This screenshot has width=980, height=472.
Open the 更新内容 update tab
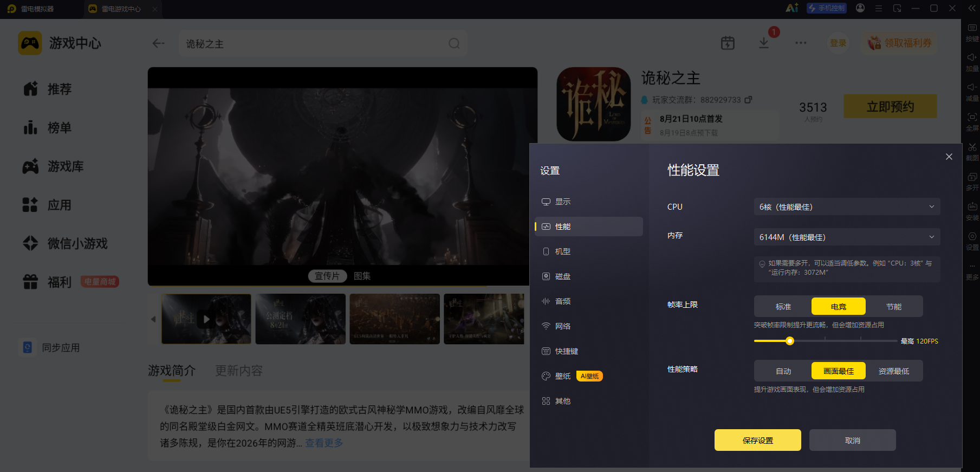(x=239, y=371)
